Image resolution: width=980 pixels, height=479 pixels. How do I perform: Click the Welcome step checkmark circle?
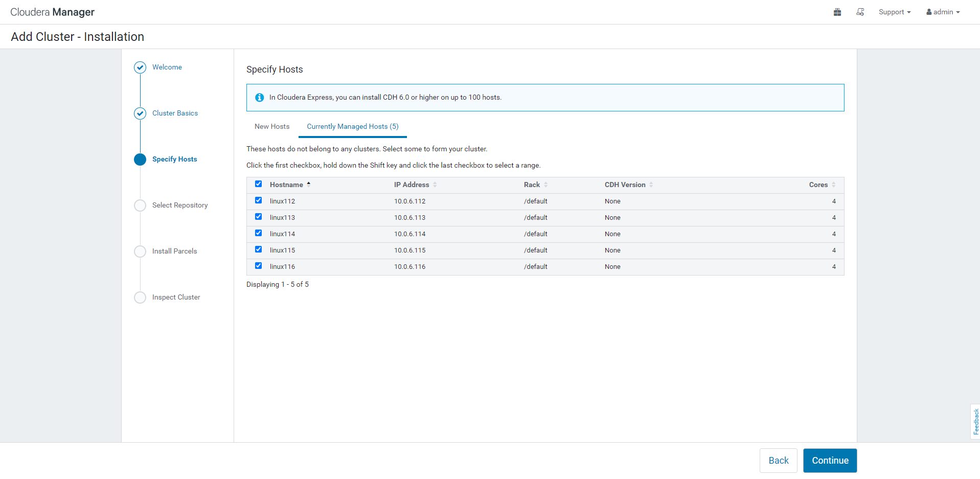[x=140, y=67]
